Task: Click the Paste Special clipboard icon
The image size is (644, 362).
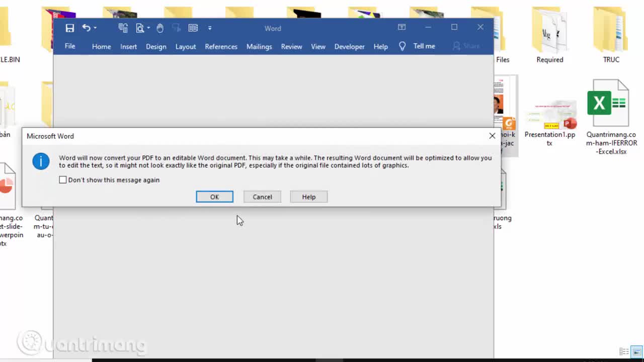Action: pos(123,28)
